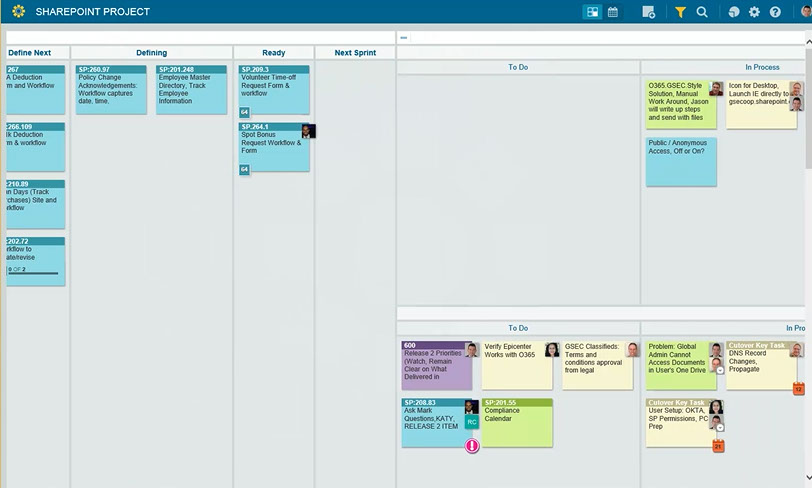Open the help question mark icon
812x488 pixels.
[775, 12]
